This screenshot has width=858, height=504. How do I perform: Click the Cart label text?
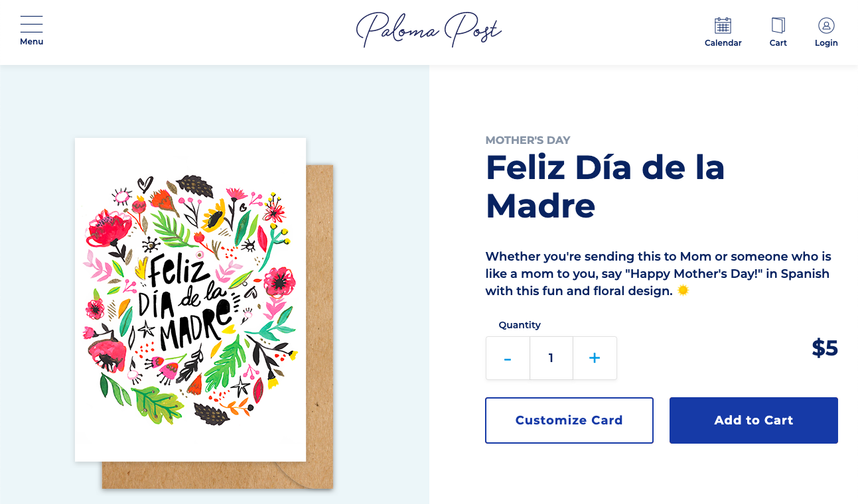[x=778, y=42]
